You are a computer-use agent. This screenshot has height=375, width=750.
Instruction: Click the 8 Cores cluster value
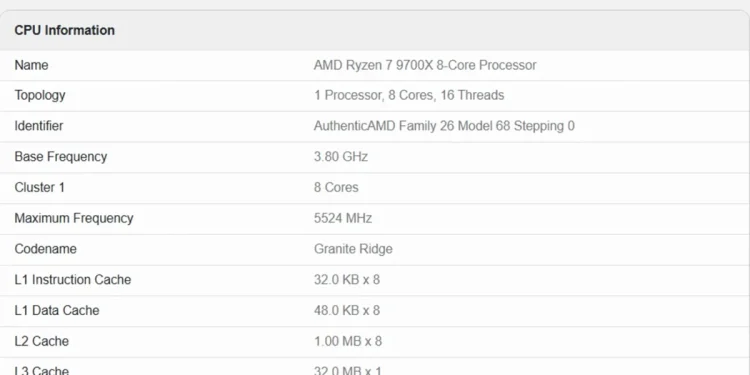tap(336, 188)
